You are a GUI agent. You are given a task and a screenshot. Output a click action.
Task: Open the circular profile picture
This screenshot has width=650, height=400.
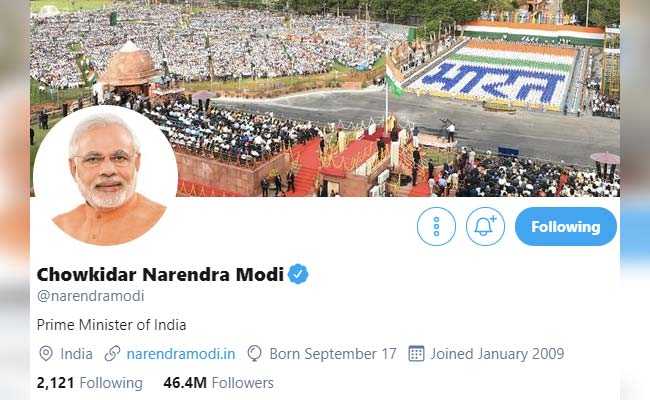105,176
